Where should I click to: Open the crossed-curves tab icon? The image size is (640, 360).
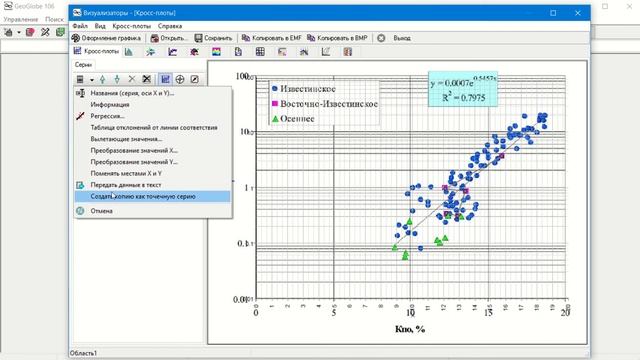[x=304, y=52]
